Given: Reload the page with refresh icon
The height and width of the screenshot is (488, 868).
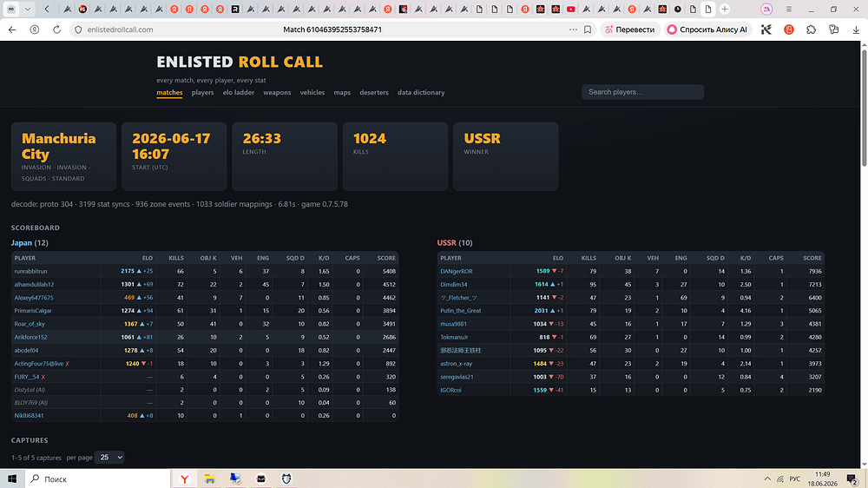Looking at the screenshot, I should click(56, 30).
